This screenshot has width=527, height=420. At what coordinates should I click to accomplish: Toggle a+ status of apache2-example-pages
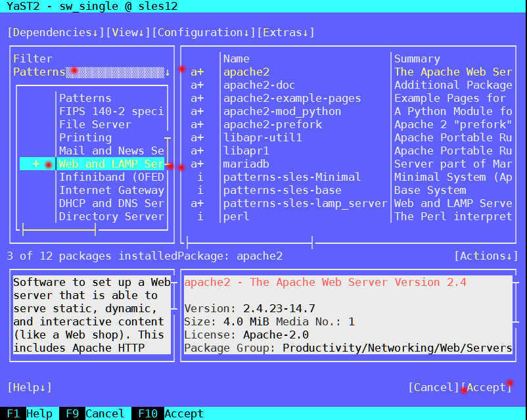click(x=197, y=98)
